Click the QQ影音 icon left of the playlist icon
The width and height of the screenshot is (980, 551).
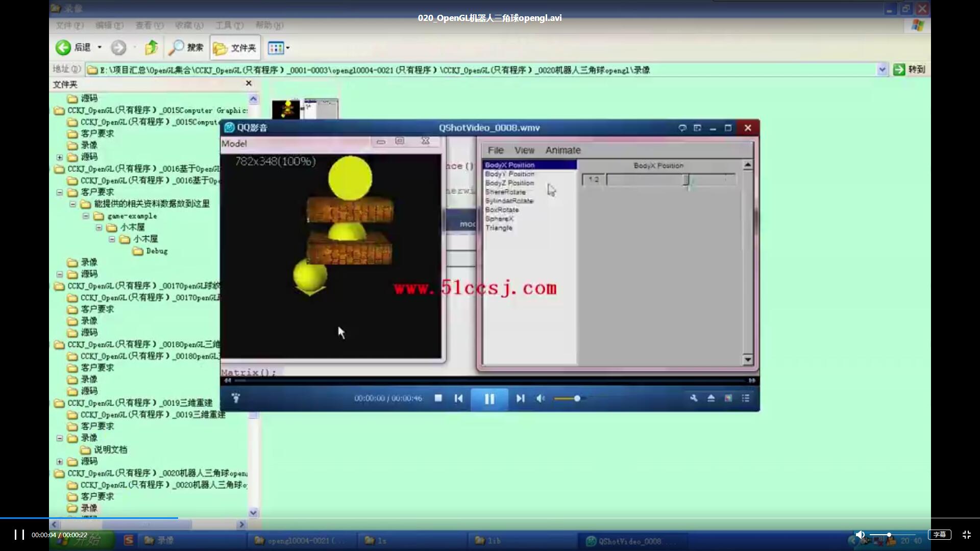click(x=728, y=398)
